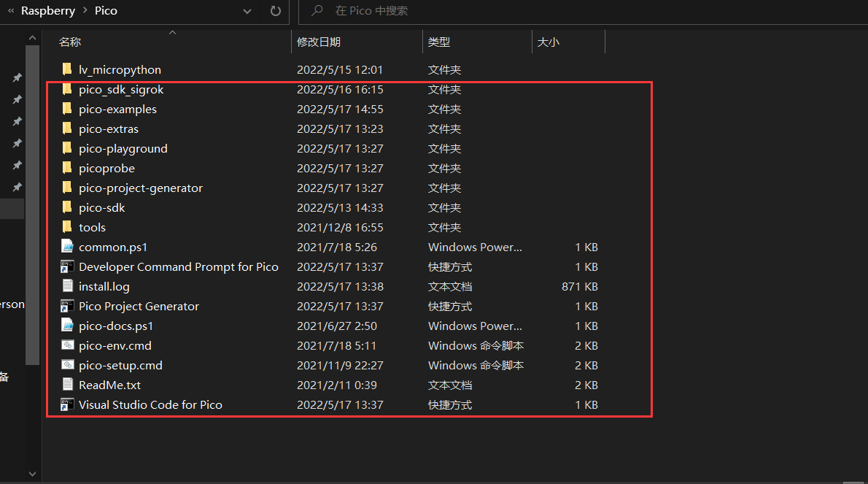868x484 pixels.
Task: Select the pico-docs.ps1 file icon
Action: [68, 326]
